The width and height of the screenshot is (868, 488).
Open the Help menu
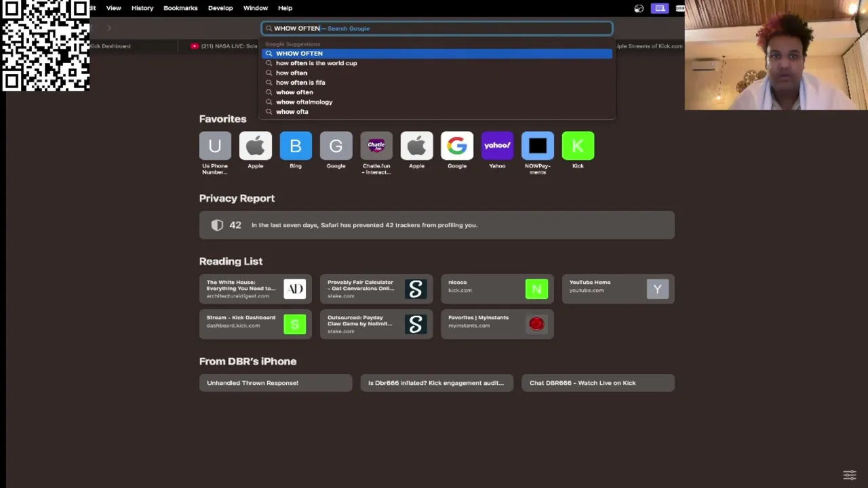pyautogui.click(x=285, y=8)
